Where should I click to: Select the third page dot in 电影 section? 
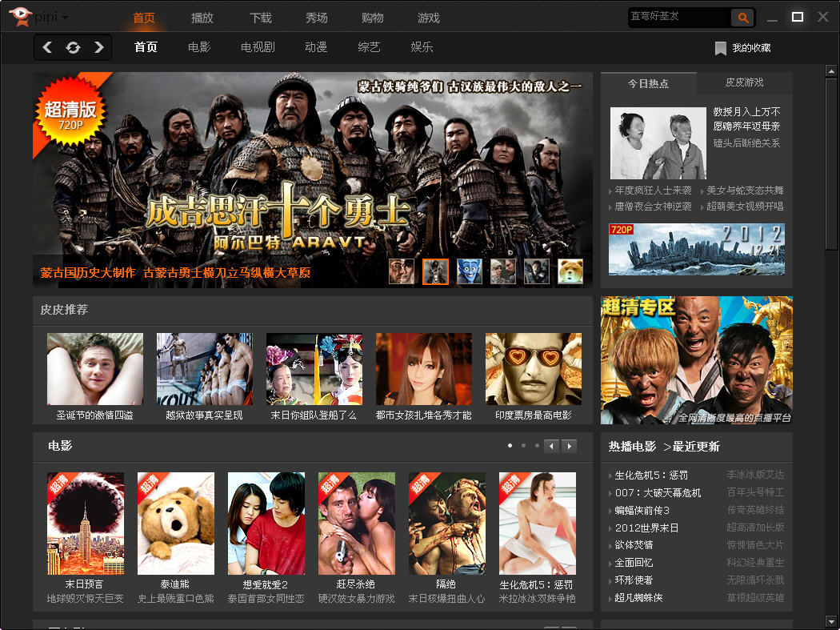(536, 445)
